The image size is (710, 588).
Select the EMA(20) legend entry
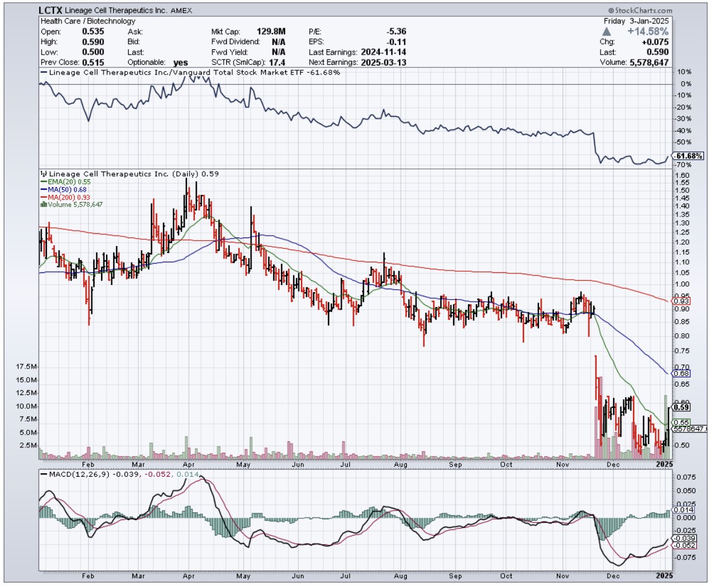[63, 182]
